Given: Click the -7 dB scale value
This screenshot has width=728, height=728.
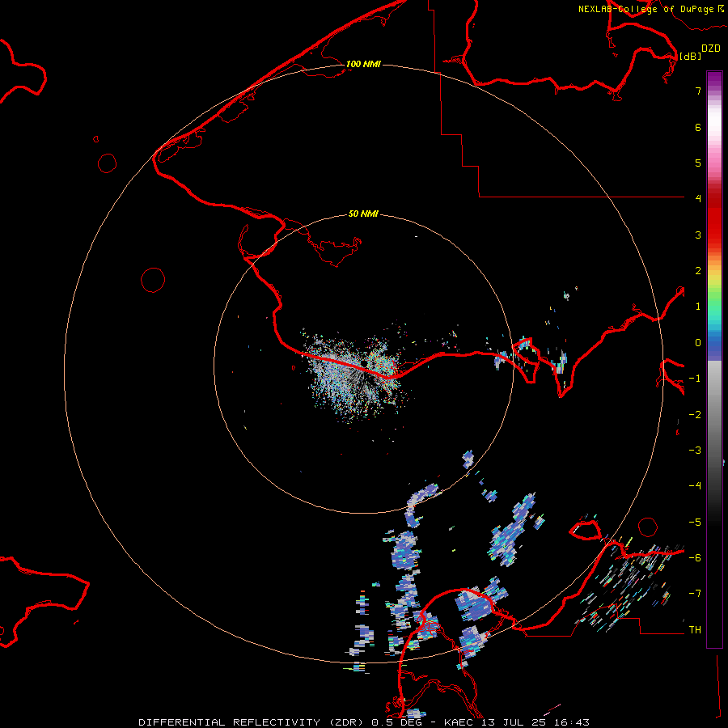Looking at the screenshot, I should (695, 594).
